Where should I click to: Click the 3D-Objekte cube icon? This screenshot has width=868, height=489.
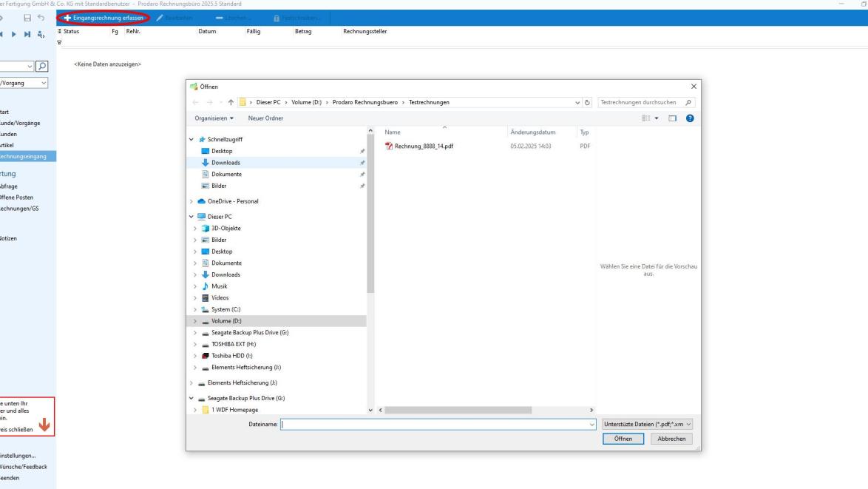click(x=206, y=228)
